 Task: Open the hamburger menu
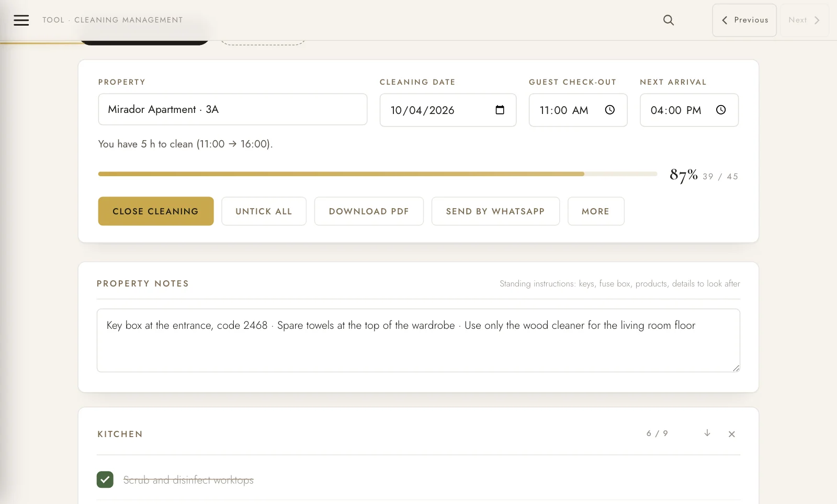pos(21,20)
